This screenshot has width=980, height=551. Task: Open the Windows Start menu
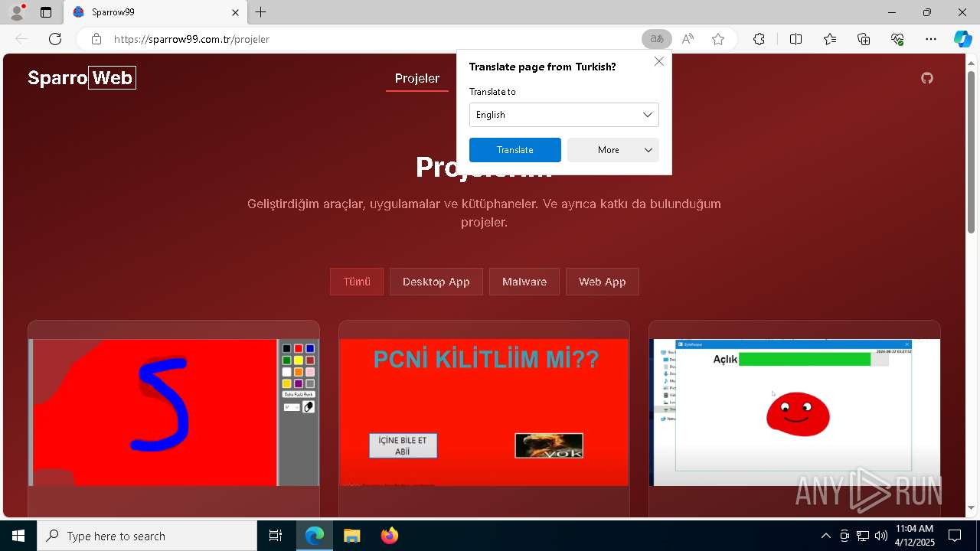pyautogui.click(x=18, y=536)
